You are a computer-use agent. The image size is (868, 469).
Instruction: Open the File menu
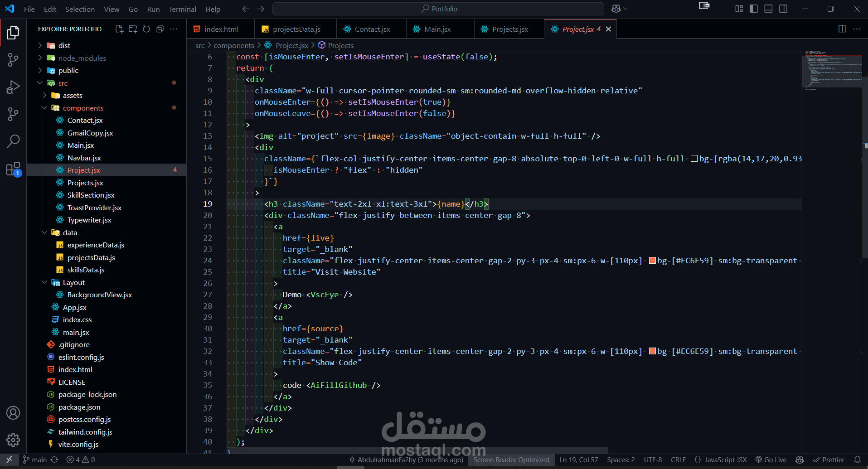click(x=29, y=9)
